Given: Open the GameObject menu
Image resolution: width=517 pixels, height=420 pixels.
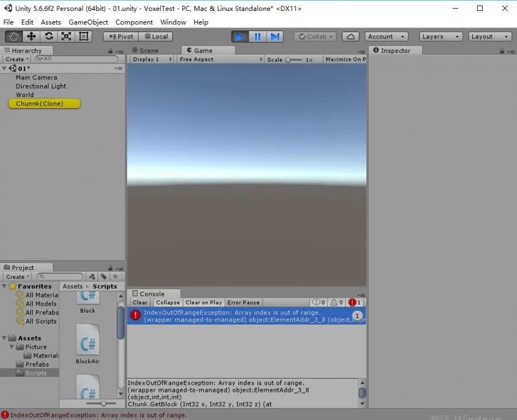Looking at the screenshot, I should (88, 22).
